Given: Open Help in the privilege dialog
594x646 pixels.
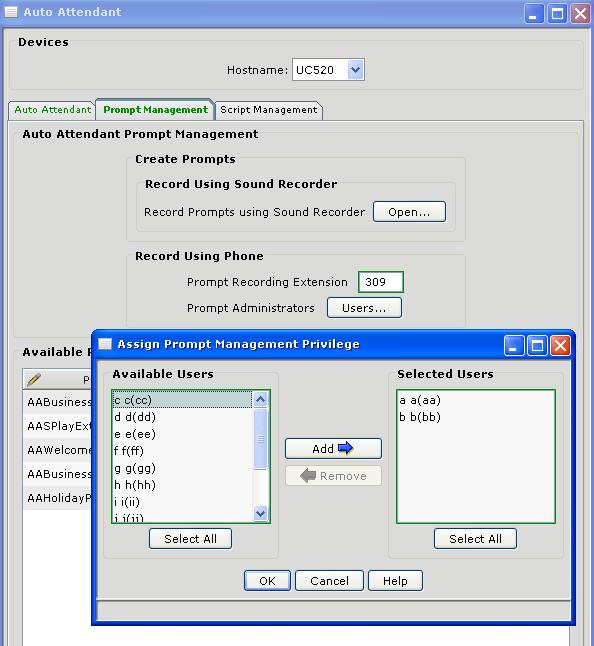Looking at the screenshot, I should (x=395, y=581).
